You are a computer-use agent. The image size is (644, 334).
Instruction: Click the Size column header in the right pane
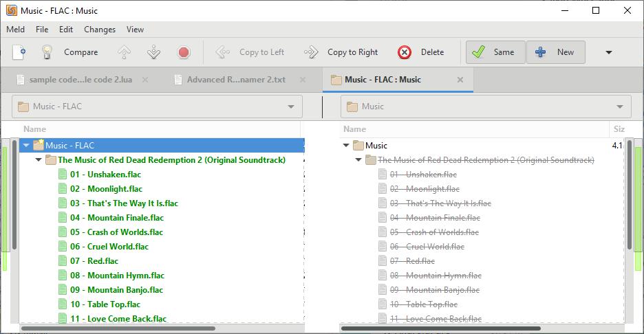click(619, 129)
